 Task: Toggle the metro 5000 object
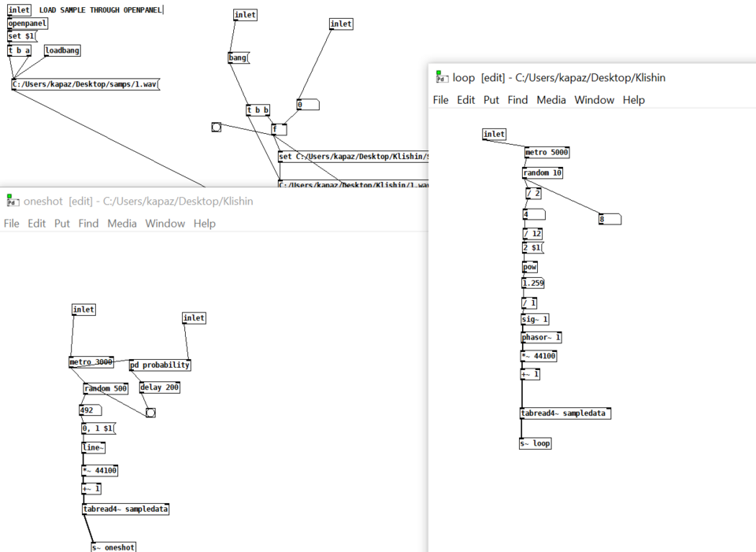coord(547,152)
